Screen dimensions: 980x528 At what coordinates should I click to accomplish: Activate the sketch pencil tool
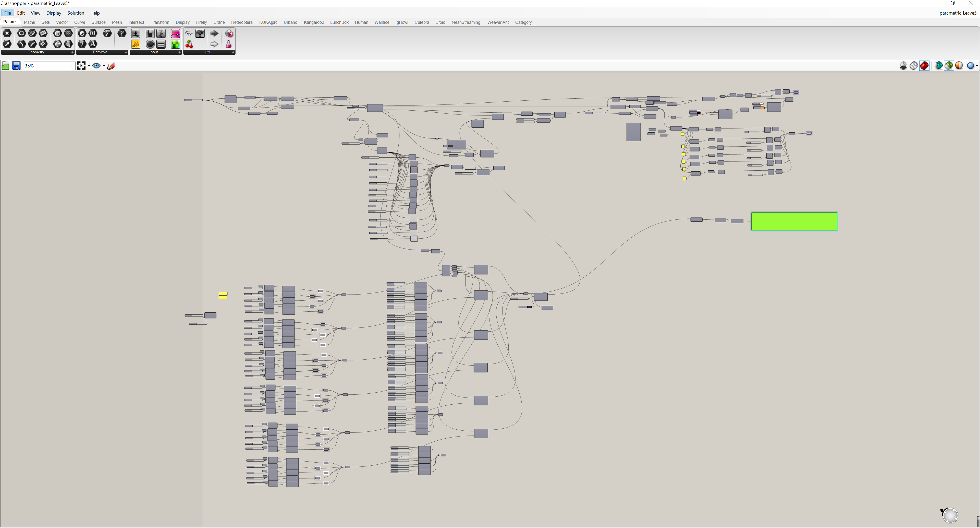(x=111, y=66)
